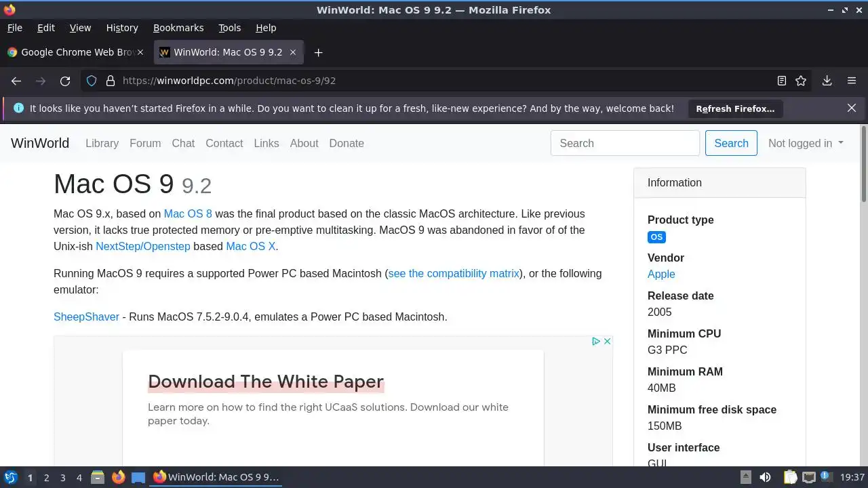Open the Donate nav link
This screenshot has height=488, width=868.
pyautogui.click(x=347, y=143)
